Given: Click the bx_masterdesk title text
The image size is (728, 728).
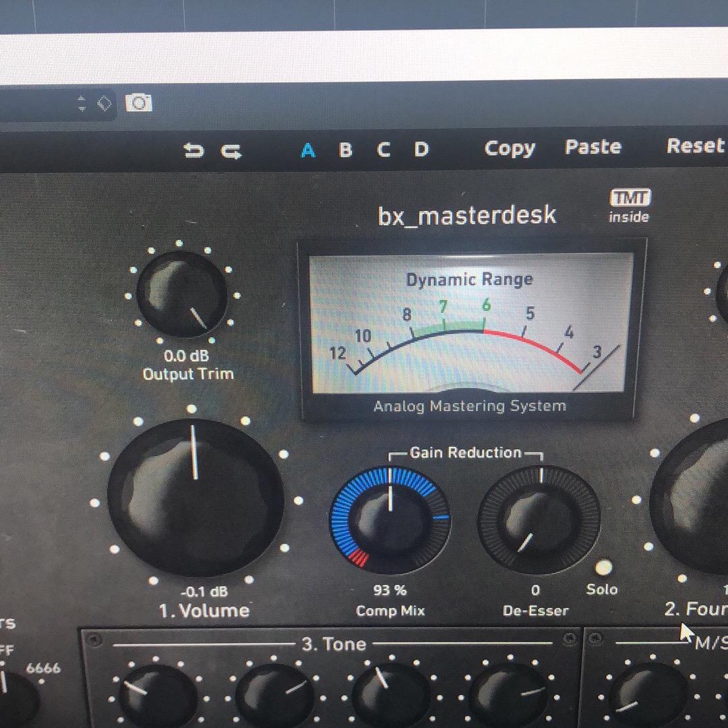Looking at the screenshot, I should (x=467, y=216).
